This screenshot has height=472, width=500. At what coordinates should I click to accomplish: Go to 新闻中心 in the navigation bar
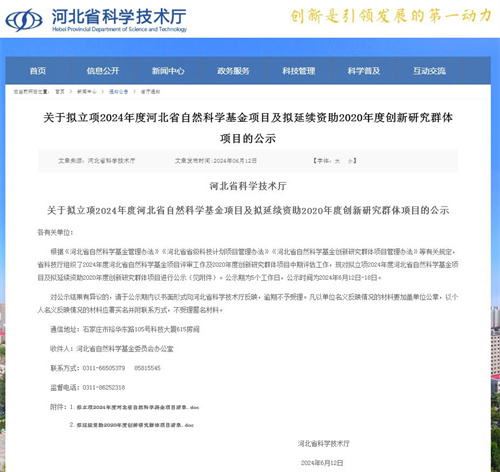click(x=168, y=71)
